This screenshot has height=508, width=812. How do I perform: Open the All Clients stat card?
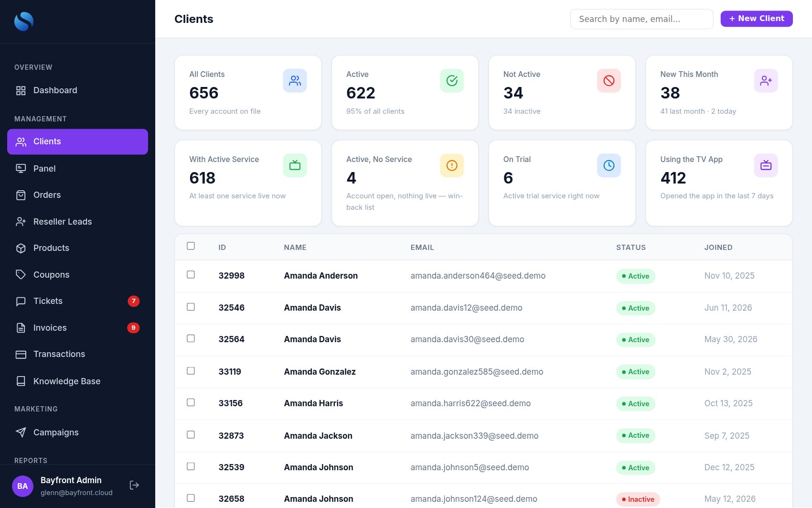(x=248, y=93)
